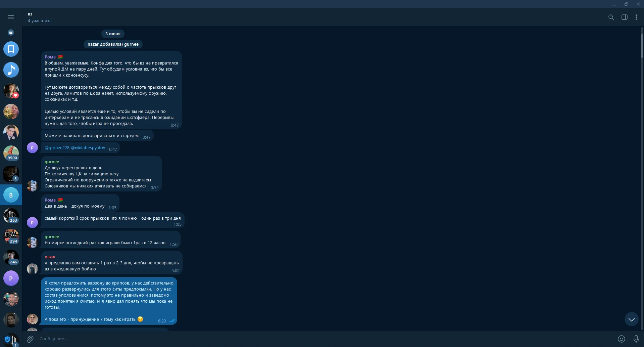Image resolution: width=644 pixels, height=347 pixels.
Task: Click the 3 июня date pill
Action: tap(113, 34)
